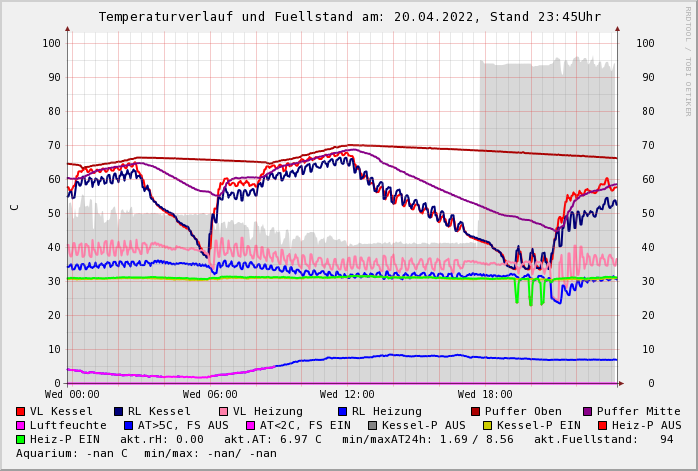Viewport: 698px width, 471px height.
Task: Click the AT>5C, FS AUS legend label
Action: tap(183, 426)
